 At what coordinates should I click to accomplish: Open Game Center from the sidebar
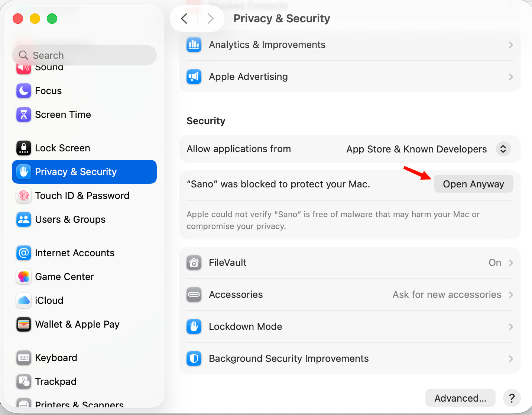pyautogui.click(x=84, y=277)
